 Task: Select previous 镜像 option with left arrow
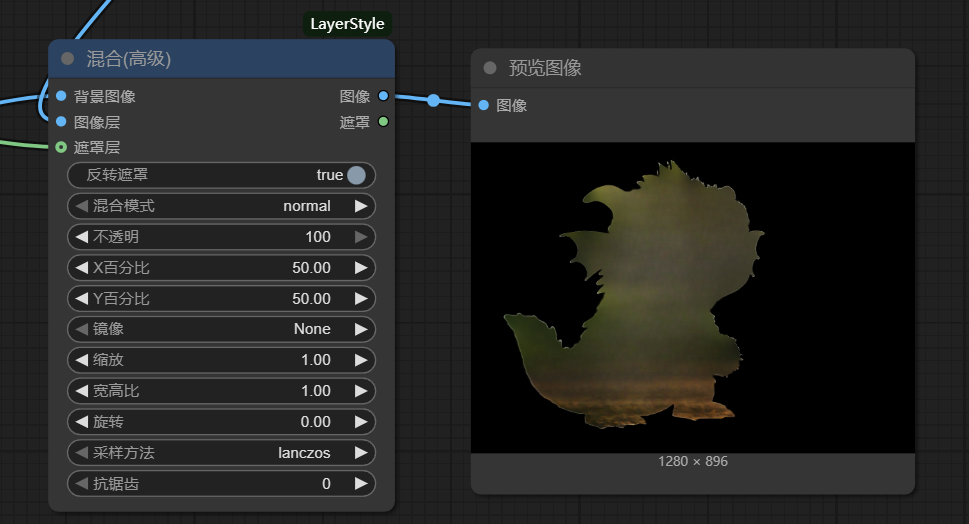[82, 329]
